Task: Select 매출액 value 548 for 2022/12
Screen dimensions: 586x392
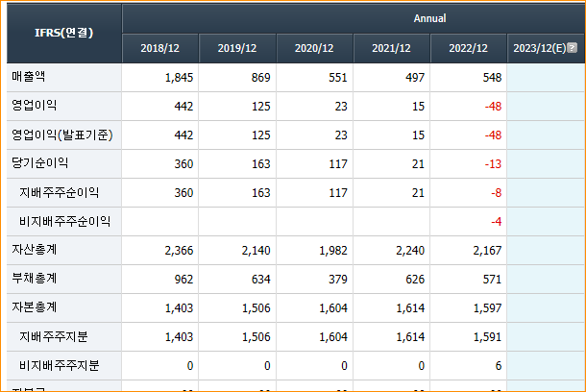Action: (492, 78)
